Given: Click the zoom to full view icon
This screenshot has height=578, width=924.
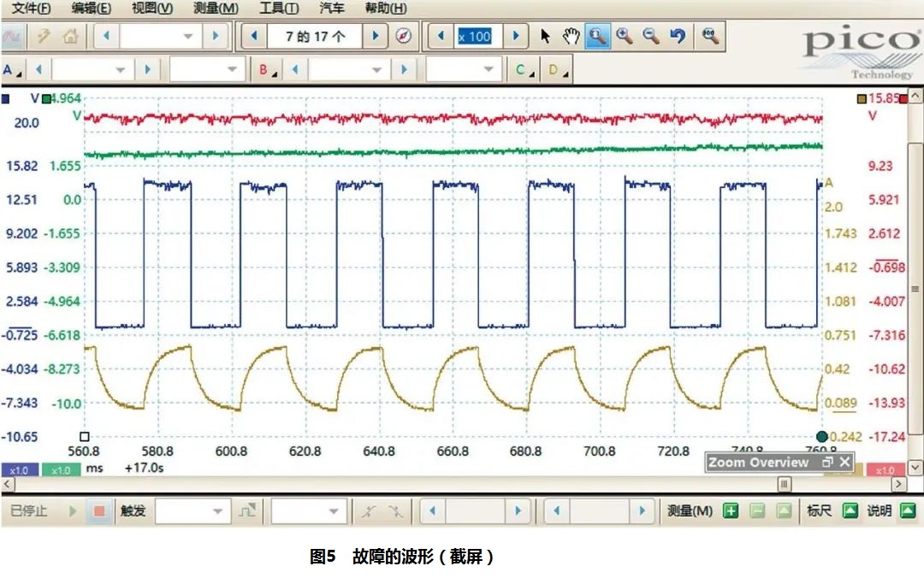Looking at the screenshot, I should pos(710,37).
